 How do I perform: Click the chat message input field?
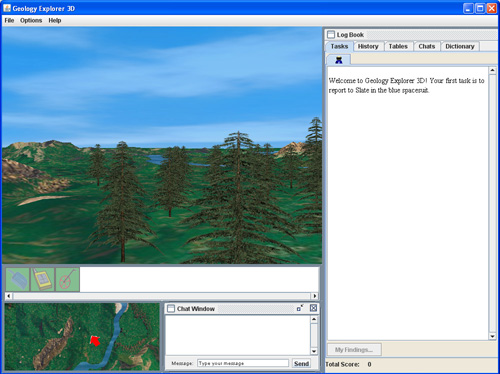coord(243,363)
